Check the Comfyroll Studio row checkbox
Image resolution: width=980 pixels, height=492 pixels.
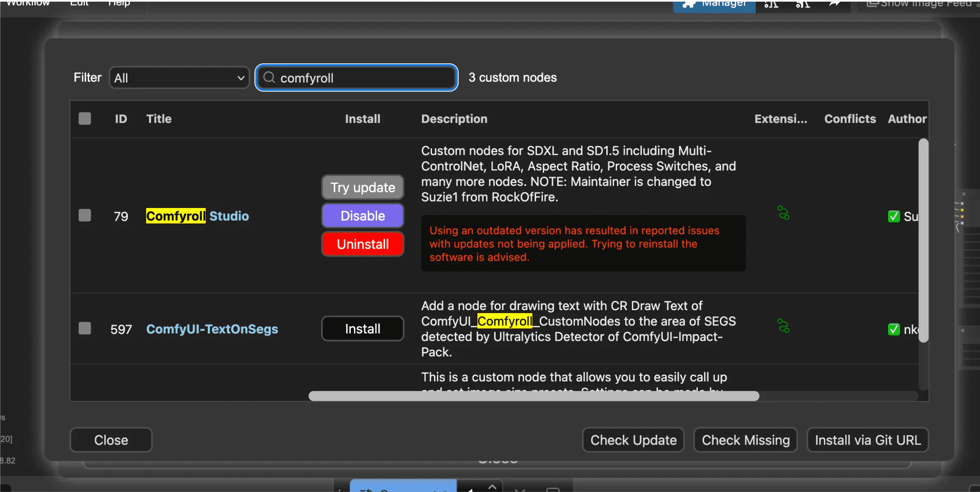85,215
